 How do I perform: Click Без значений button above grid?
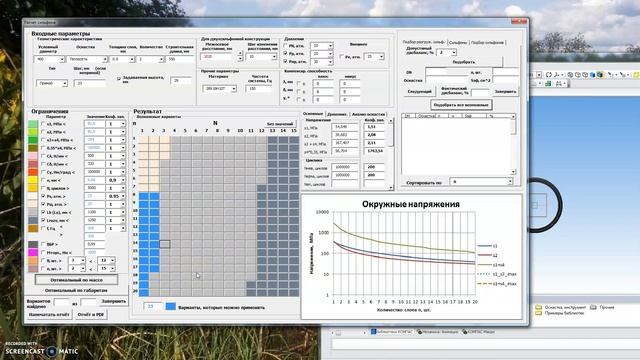coord(280,124)
